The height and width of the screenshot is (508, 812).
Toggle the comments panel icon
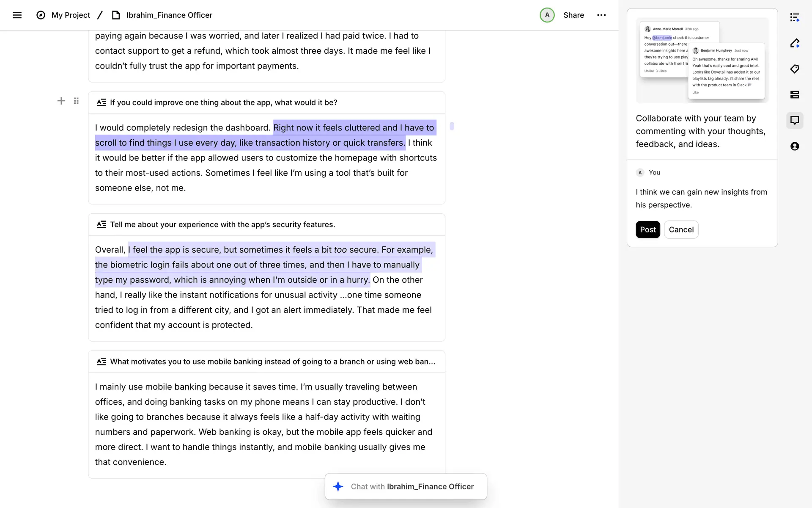point(795,121)
